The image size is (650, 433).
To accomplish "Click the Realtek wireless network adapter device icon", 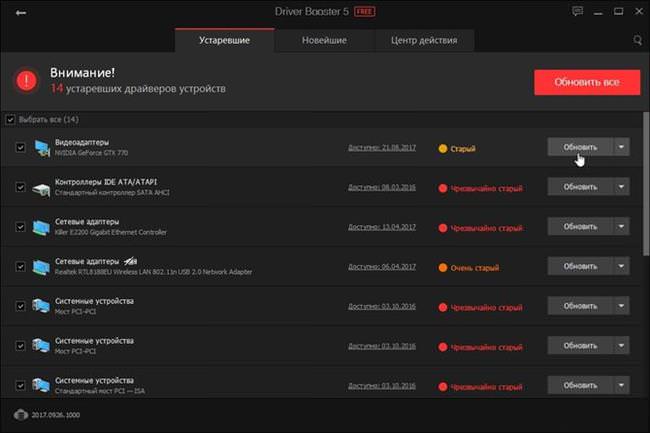I will coord(41,267).
